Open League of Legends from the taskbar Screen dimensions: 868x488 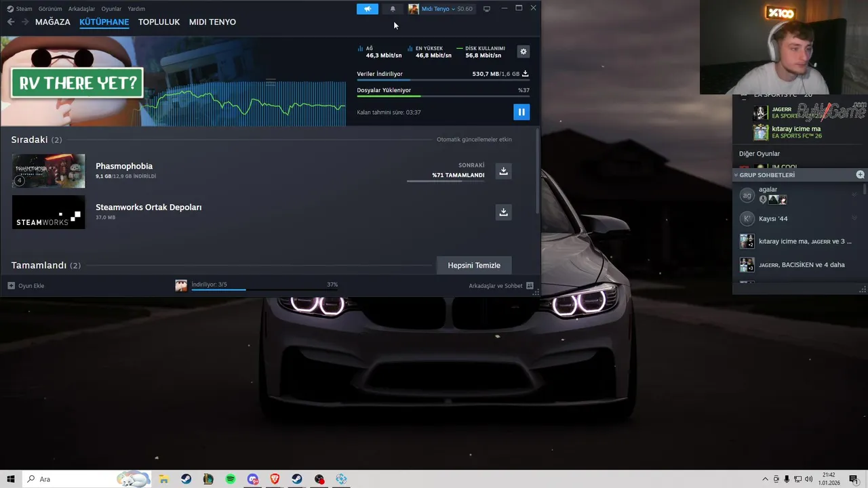[x=208, y=479]
